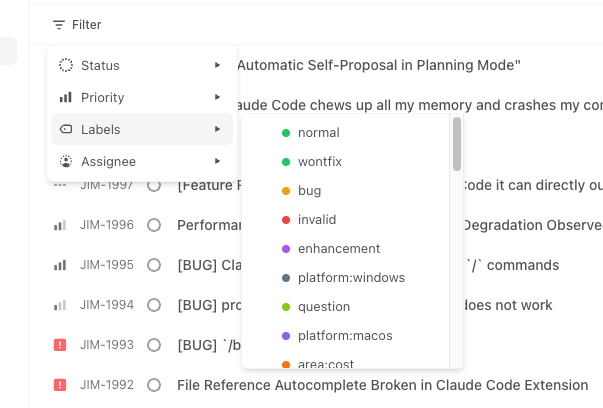Image resolution: width=603 pixels, height=408 pixels.
Task: Click the dashed circle Status icon
Action: pyautogui.click(x=66, y=65)
